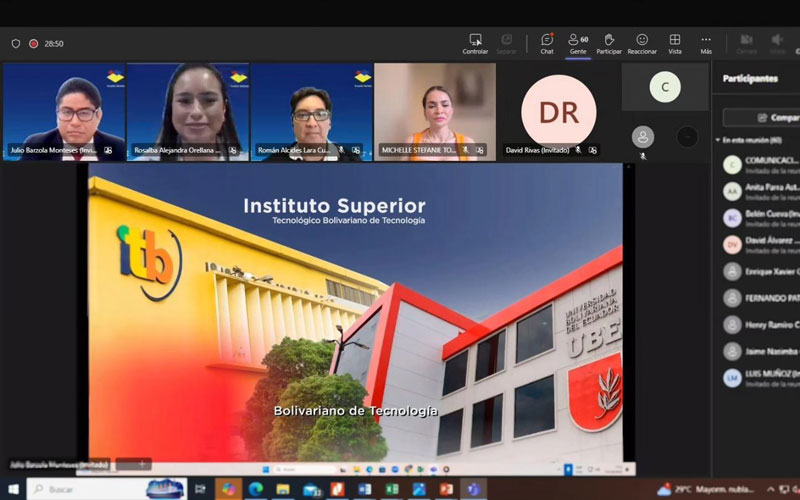Collapse the 'En esta reunión' participant list

coord(720,140)
